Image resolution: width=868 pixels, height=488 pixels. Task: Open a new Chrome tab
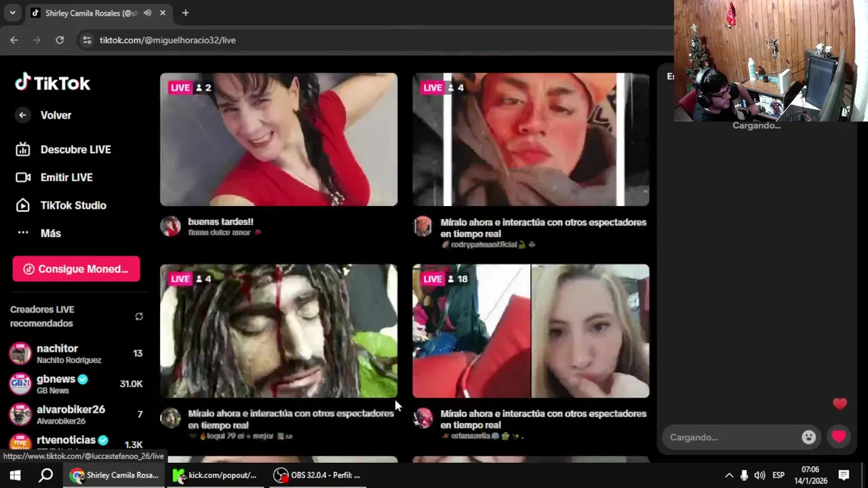click(x=185, y=13)
